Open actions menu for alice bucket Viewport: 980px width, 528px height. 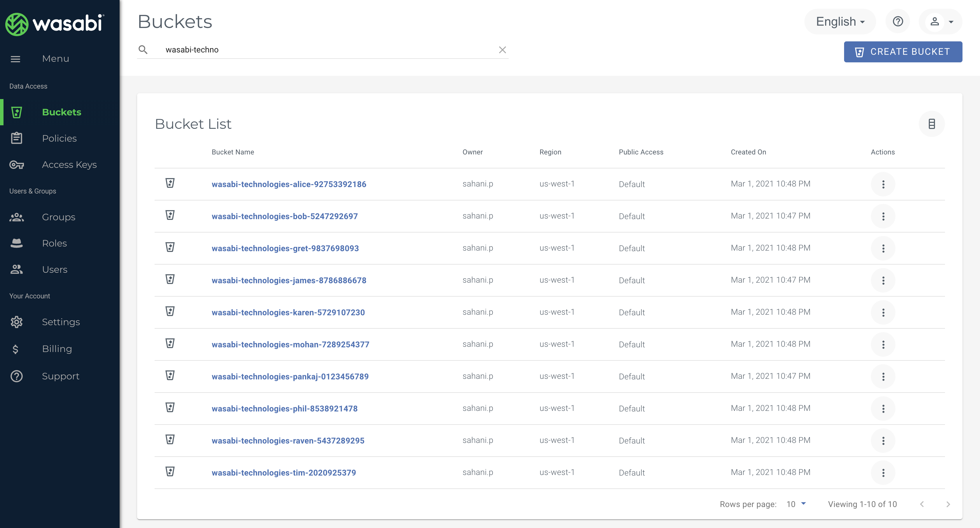point(883,184)
